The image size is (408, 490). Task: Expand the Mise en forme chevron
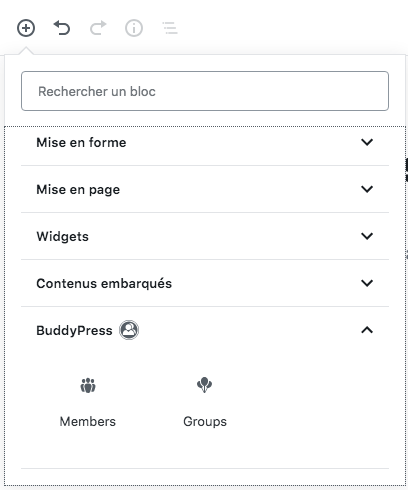click(x=367, y=142)
